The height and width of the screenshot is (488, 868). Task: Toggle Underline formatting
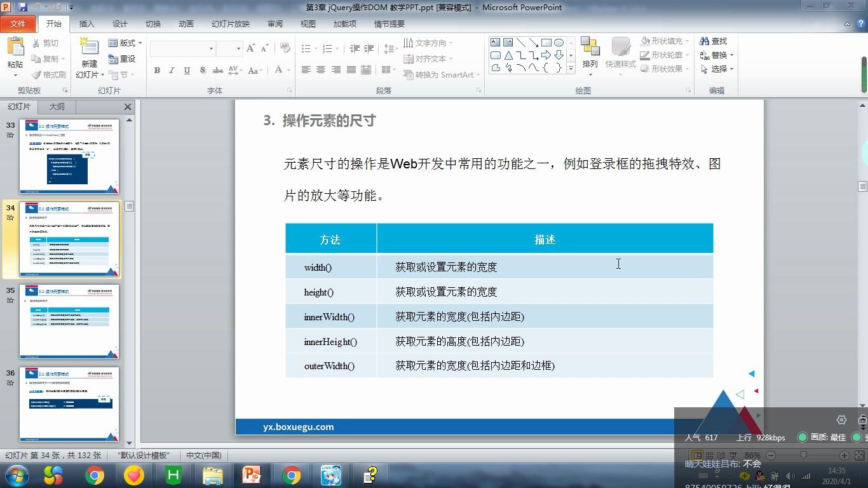(x=187, y=71)
